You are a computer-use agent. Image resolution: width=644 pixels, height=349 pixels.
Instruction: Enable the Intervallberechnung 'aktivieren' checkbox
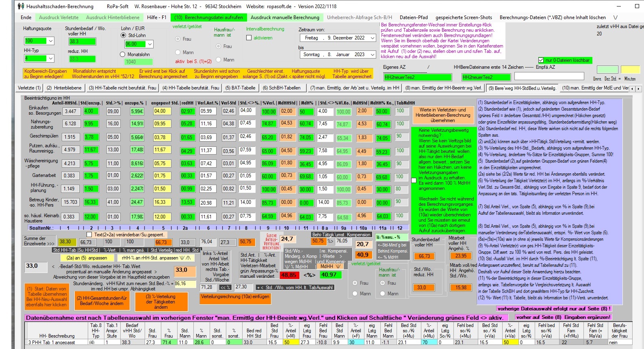click(249, 38)
